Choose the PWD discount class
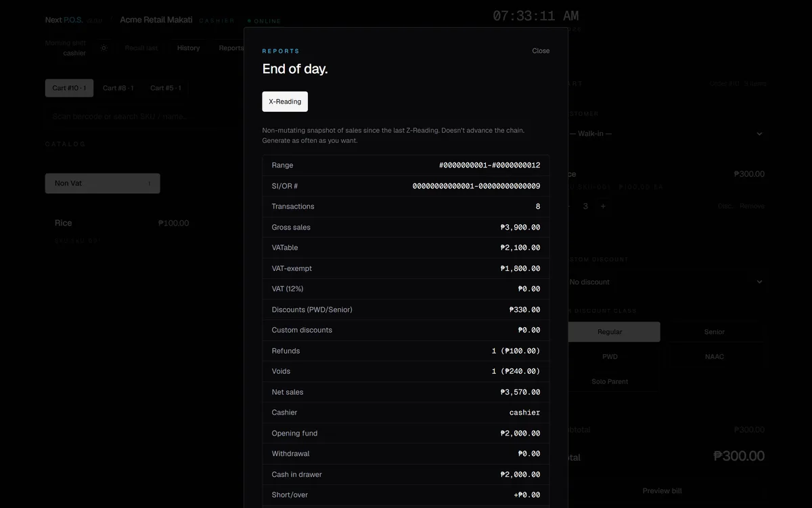This screenshot has height=508, width=812. tap(610, 356)
